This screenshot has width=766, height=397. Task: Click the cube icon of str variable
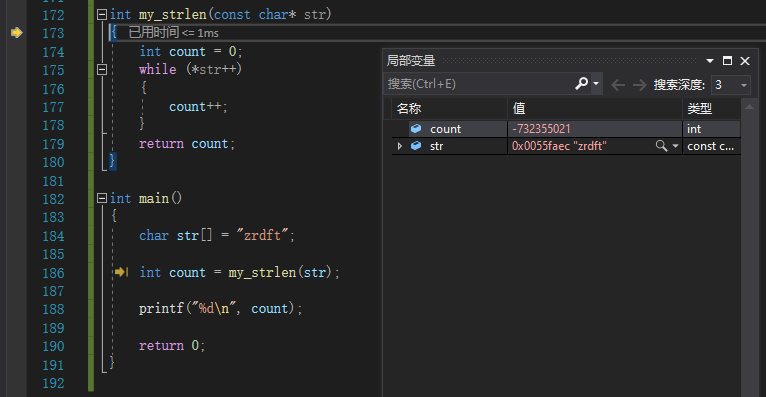pyautogui.click(x=416, y=146)
